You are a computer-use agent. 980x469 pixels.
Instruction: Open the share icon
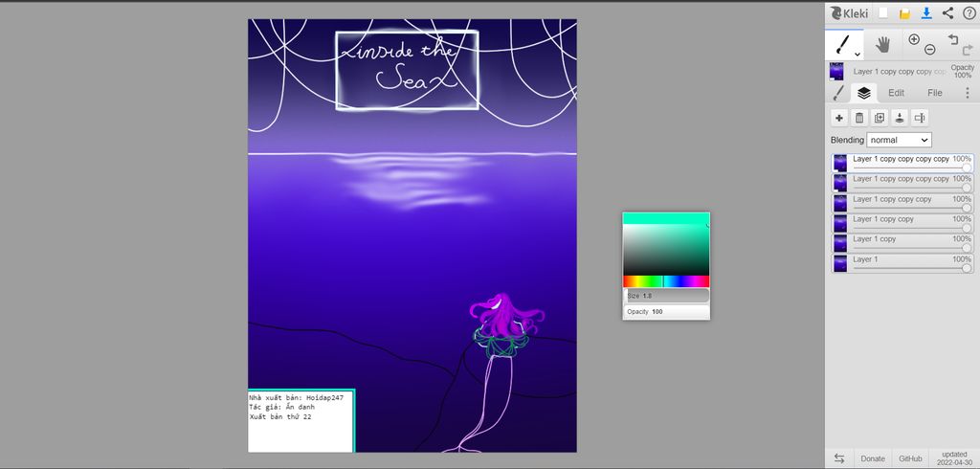(x=947, y=13)
